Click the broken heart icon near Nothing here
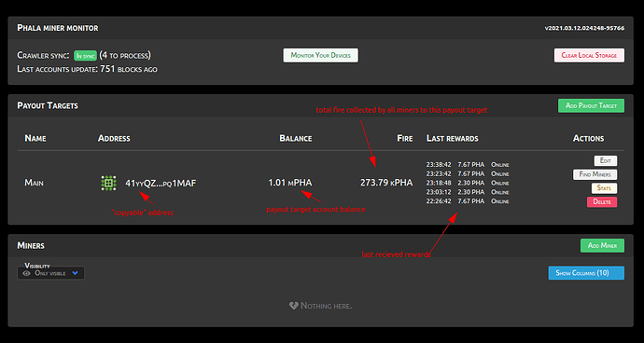Screen dimensions: 644x343 tap(293, 306)
